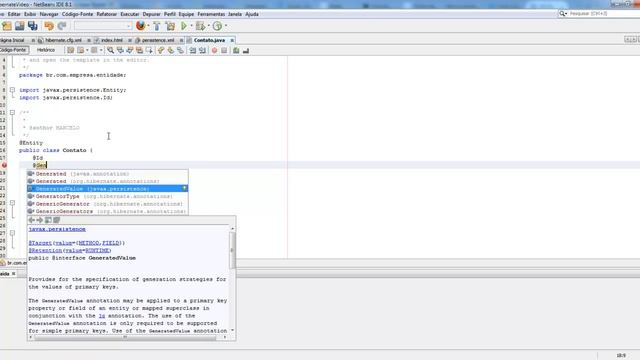Screen dimensions: 640x360
Task: Open the Ferramentas menu
Action: coord(211,14)
